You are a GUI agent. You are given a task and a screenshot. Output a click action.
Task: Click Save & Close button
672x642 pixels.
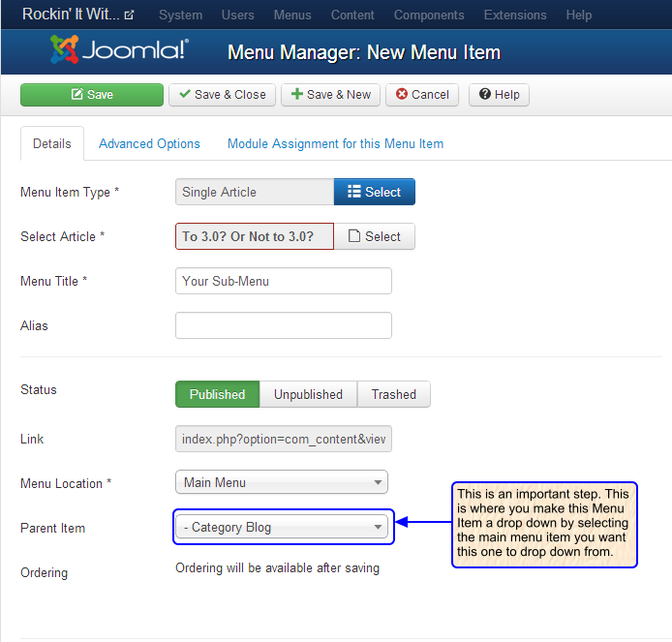coord(222,95)
